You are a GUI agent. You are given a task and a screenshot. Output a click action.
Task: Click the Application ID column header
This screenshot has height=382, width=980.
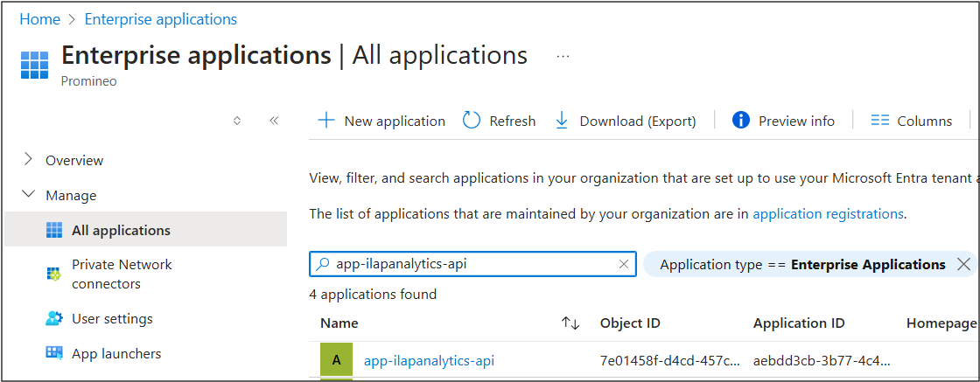click(800, 323)
